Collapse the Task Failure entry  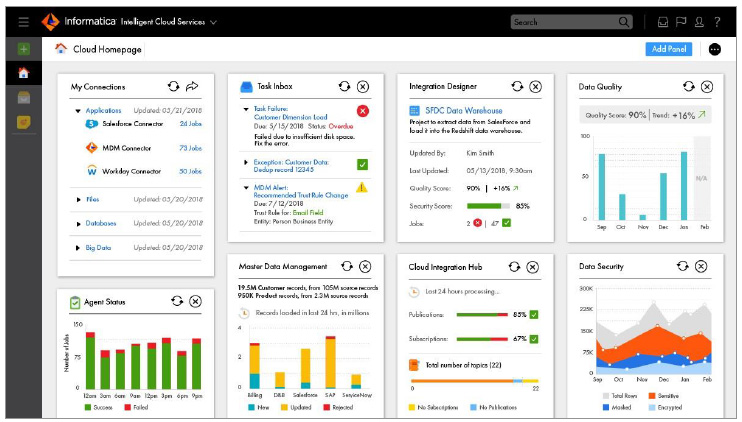click(246, 109)
